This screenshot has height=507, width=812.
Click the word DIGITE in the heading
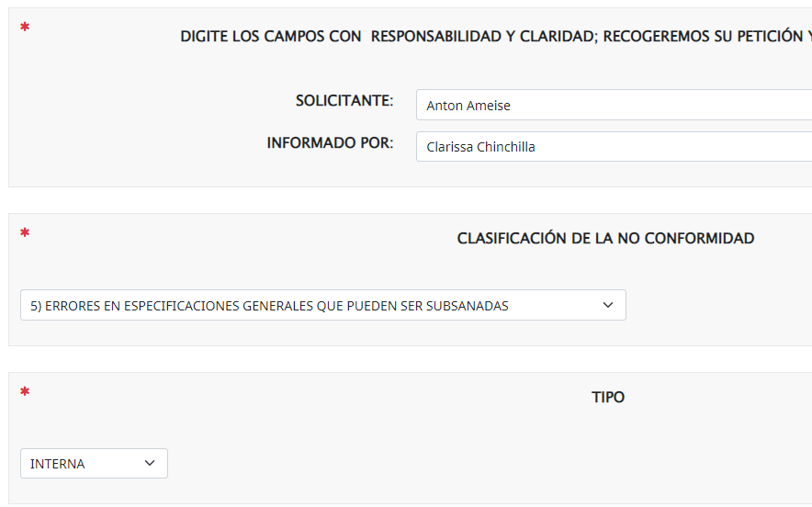[204, 37]
